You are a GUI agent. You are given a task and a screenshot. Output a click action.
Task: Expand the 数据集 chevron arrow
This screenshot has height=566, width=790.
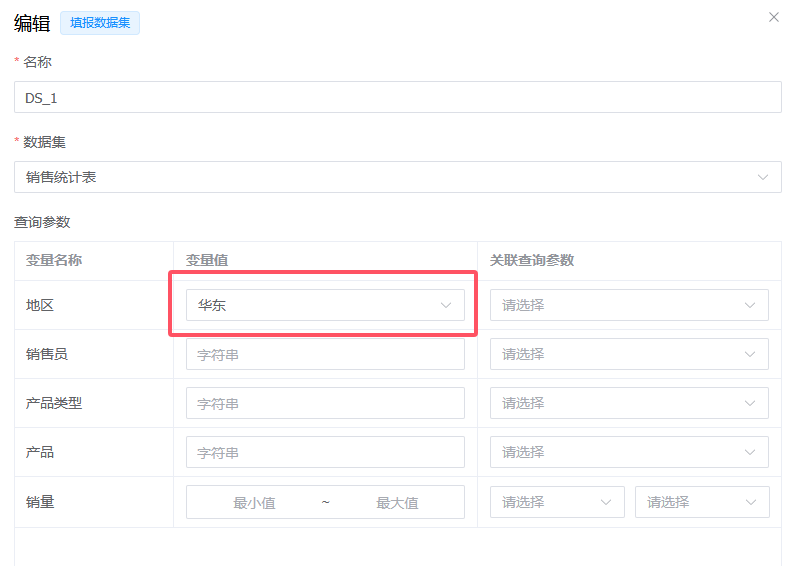[764, 177]
